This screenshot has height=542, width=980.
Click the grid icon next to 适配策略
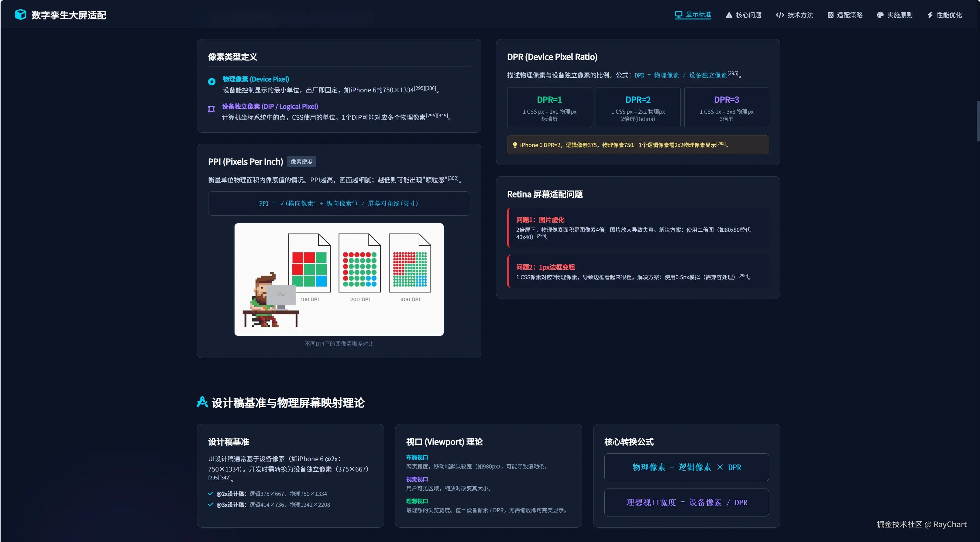(x=830, y=15)
